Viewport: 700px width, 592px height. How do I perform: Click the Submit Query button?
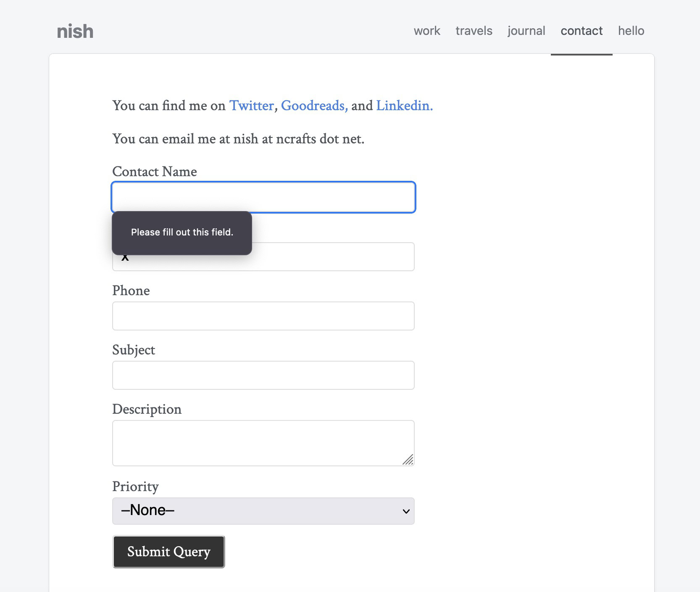click(169, 552)
